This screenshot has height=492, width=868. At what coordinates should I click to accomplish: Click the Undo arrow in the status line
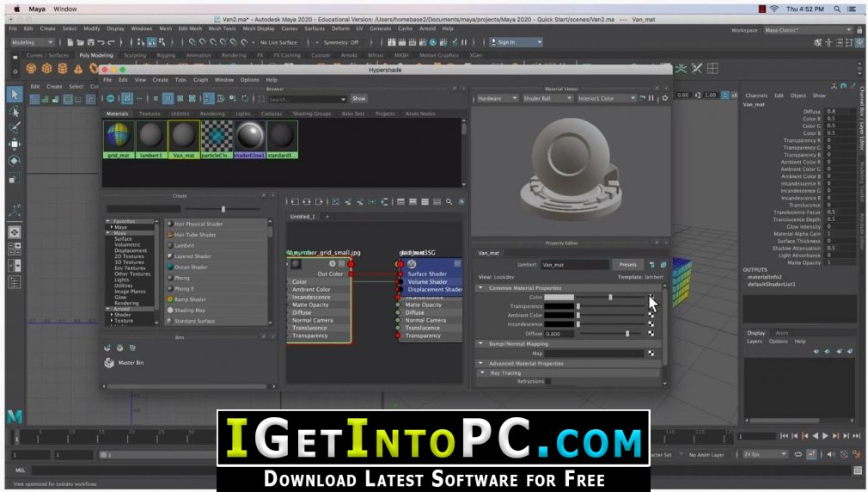[x=101, y=42]
